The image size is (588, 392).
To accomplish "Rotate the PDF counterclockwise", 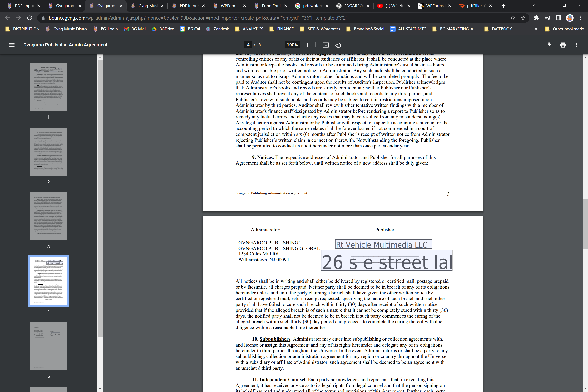I will tap(338, 45).
